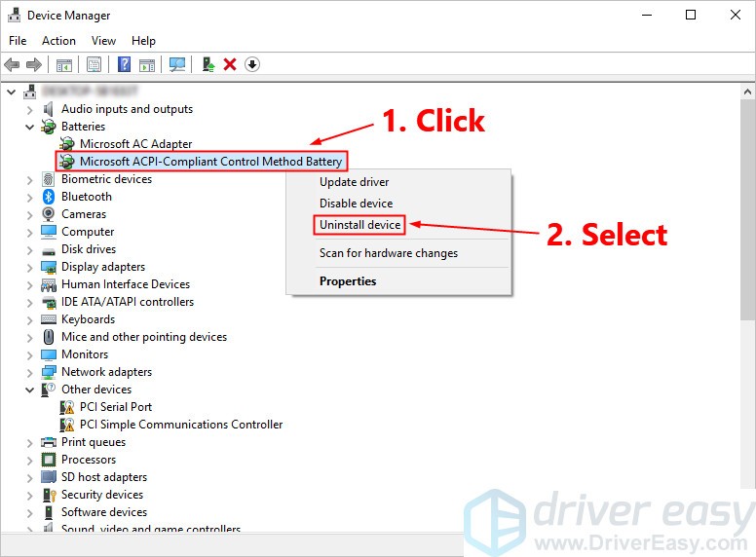Click the Forward arrow toolbar icon

[x=34, y=64]
